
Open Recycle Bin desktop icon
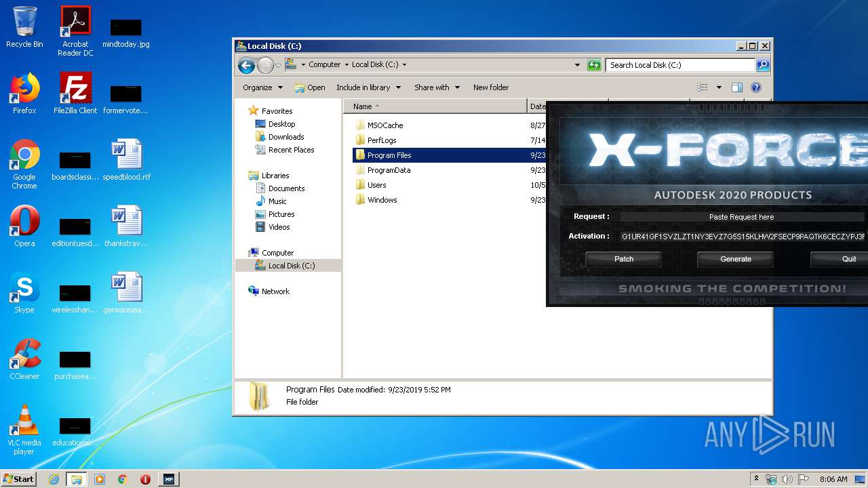24,27
